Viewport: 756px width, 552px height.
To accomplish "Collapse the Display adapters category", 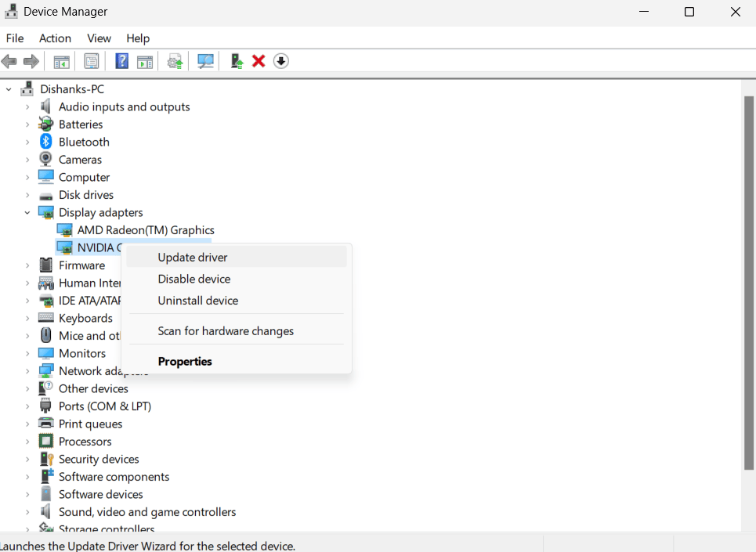I will [x=26, y=212].
